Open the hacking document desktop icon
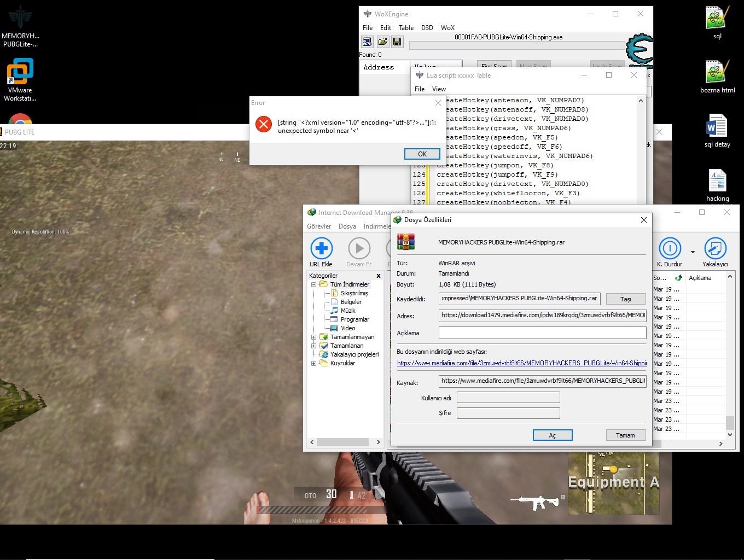The image size is (744, 560). point(717,185)
